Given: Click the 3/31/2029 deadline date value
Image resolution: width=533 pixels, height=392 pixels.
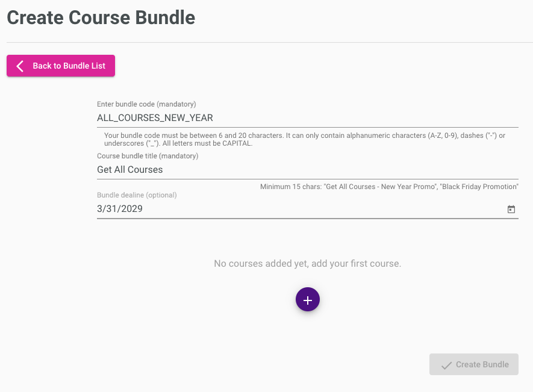Looking at the screenshot, I should pyautogui.click(x=120, y=209).
